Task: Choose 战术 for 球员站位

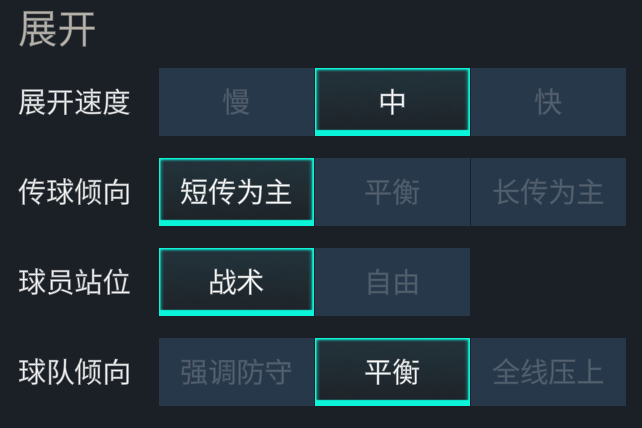Action: click(236, 282)
